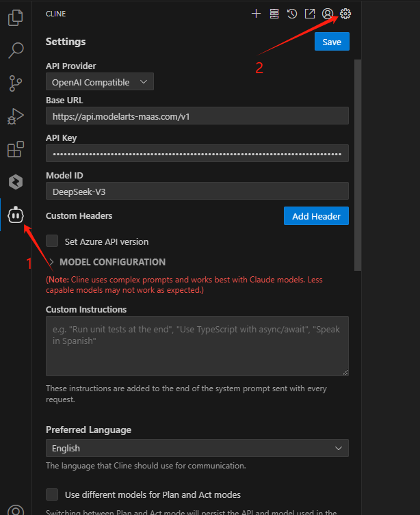Click the red Claude models note text
The height and width of the screenshot is (515, 420).
click(184, 285)
